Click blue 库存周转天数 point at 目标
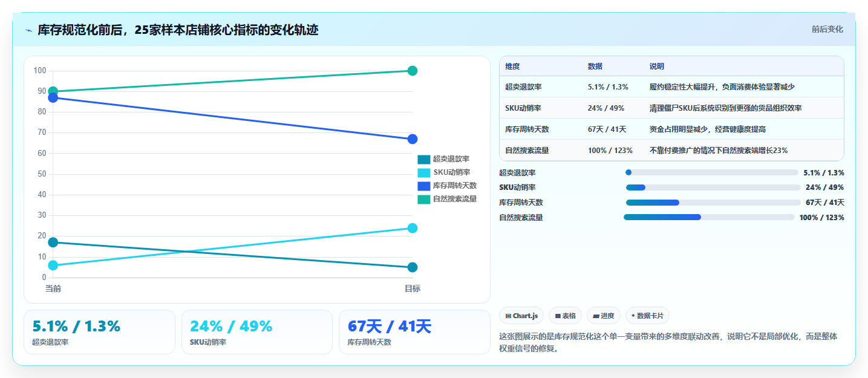The height and width of the screenshot is (378, 868). point(413,139)
